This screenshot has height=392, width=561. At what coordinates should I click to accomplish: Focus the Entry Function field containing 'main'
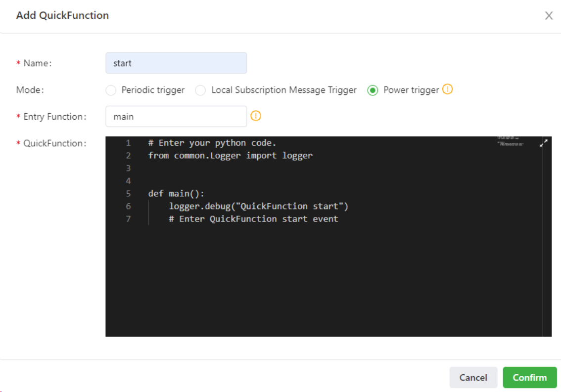point(176,117)
